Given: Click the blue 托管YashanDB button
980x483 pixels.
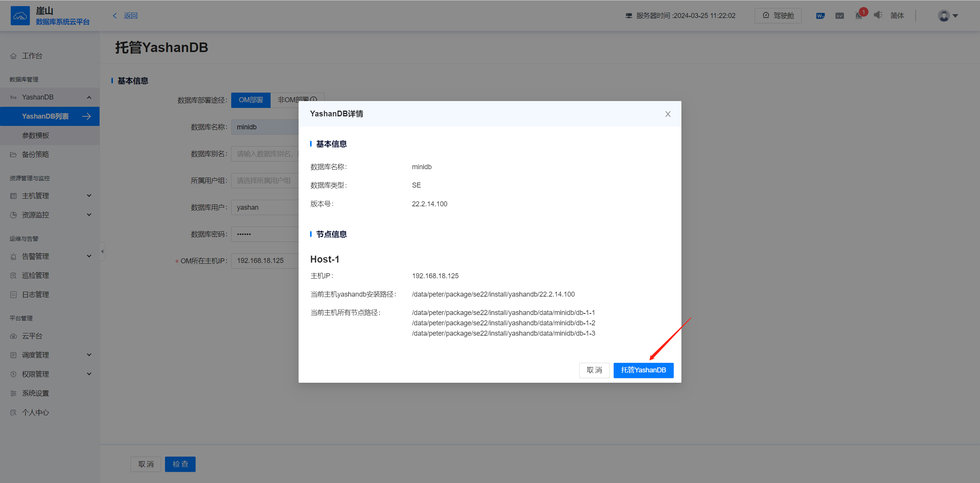Looking at the screenshot, I should click(x=643, y=370).
